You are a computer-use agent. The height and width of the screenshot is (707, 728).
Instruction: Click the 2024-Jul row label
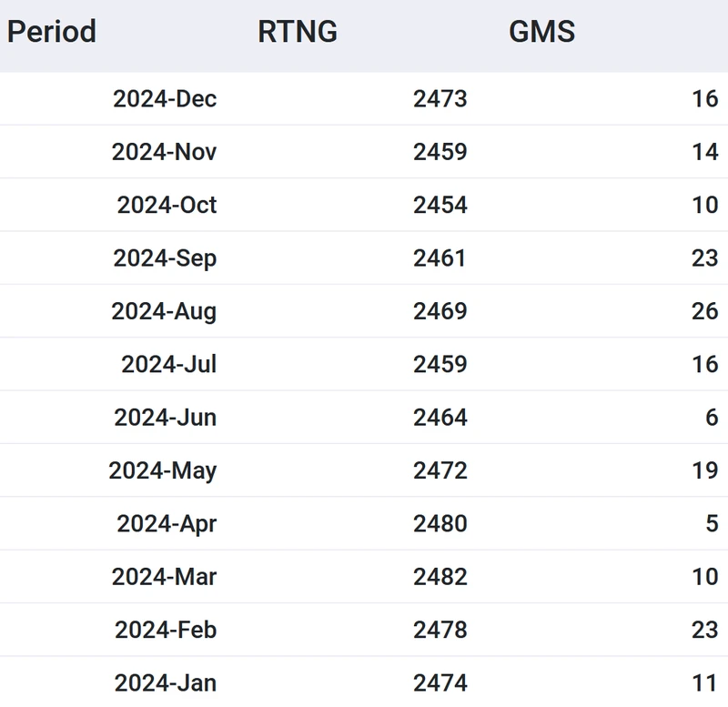(169, 364)
